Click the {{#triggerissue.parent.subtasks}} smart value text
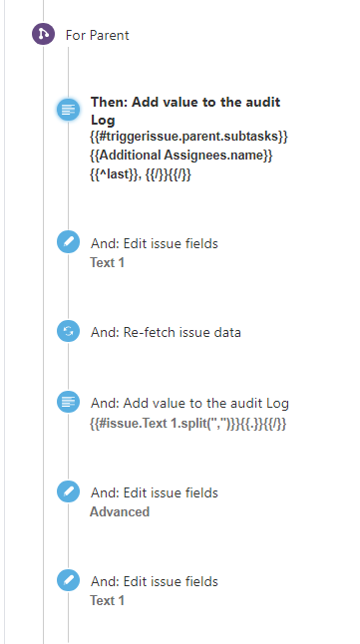This screenshot has width=360, height=644. [x=188, y=137]
